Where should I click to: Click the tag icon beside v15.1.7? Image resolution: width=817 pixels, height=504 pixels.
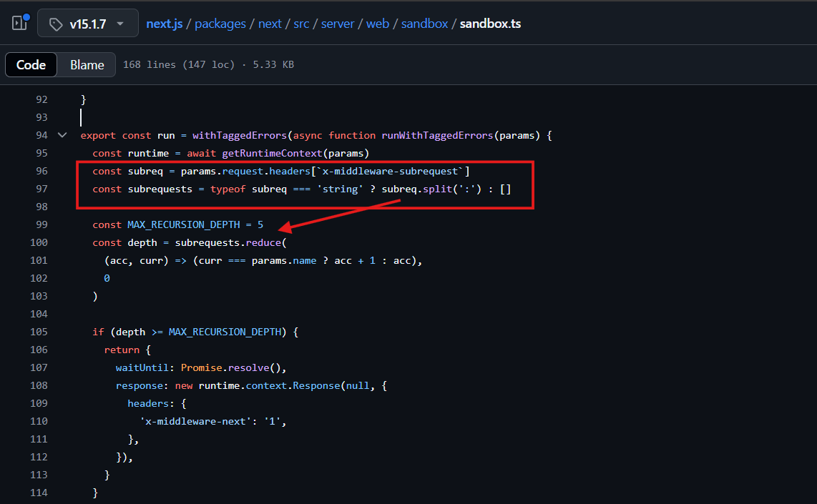click(55, 24)
